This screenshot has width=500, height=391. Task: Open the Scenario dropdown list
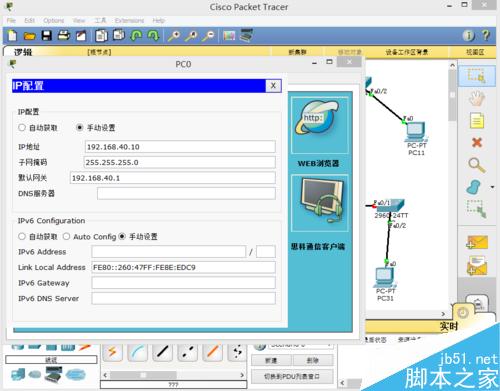[300, 345]
